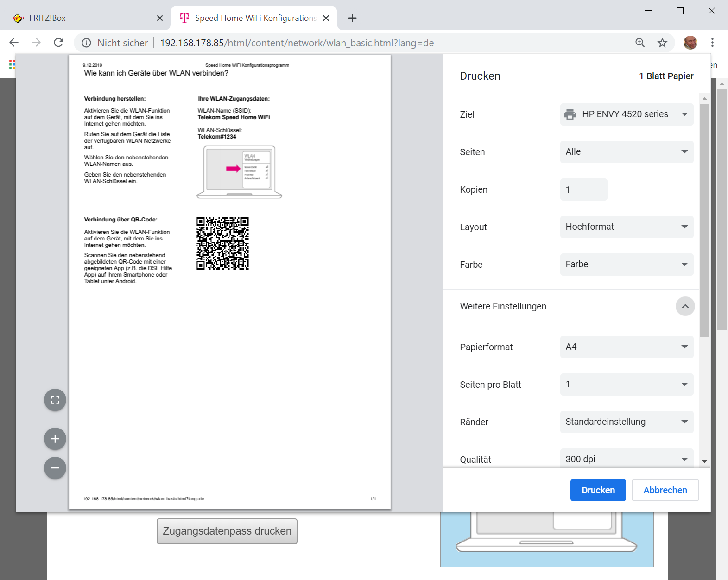
Task: Click the zoom magnifier icon in address bar
Action: tap(640, 43)
